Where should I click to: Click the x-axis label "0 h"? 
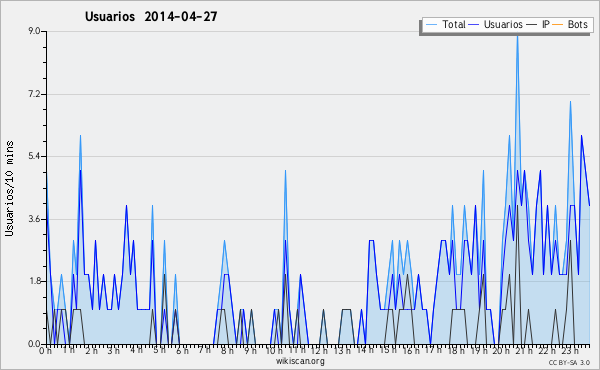coord(45,350)
